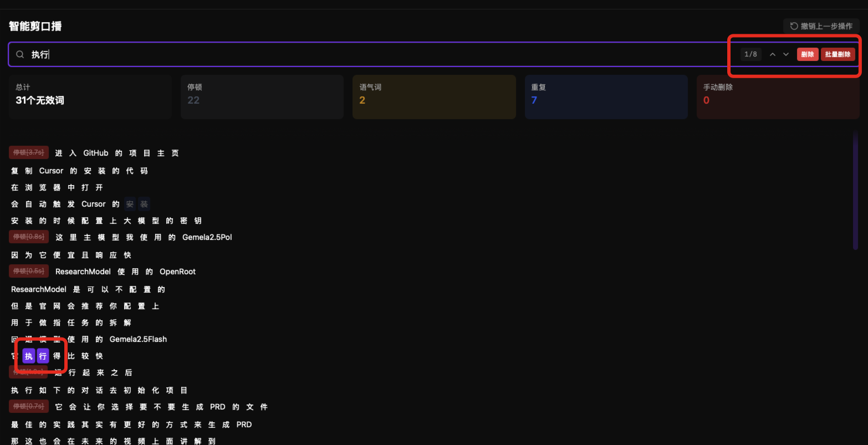The image size is (868, 445).
Task: Toggle the 停顿[0.8s] pause tag
Action: [29, 237]
